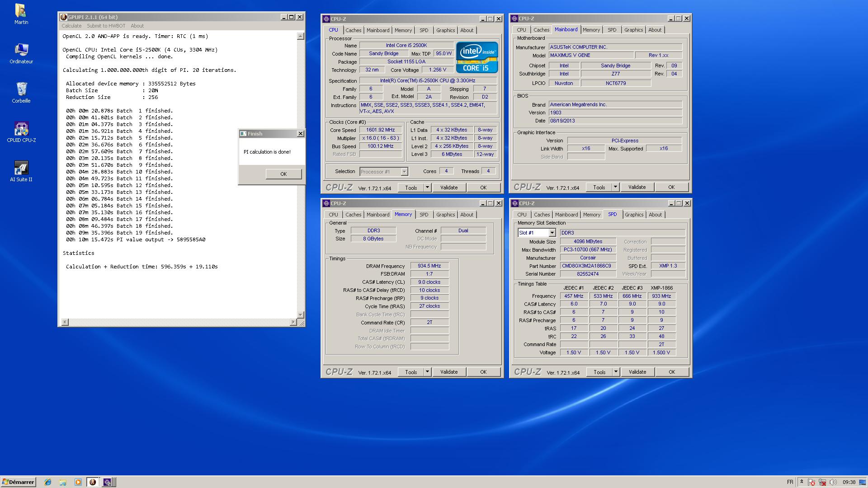Select the Graphics tab in the CPU window
Screen dimensions: 868x488
coord(445,30)
